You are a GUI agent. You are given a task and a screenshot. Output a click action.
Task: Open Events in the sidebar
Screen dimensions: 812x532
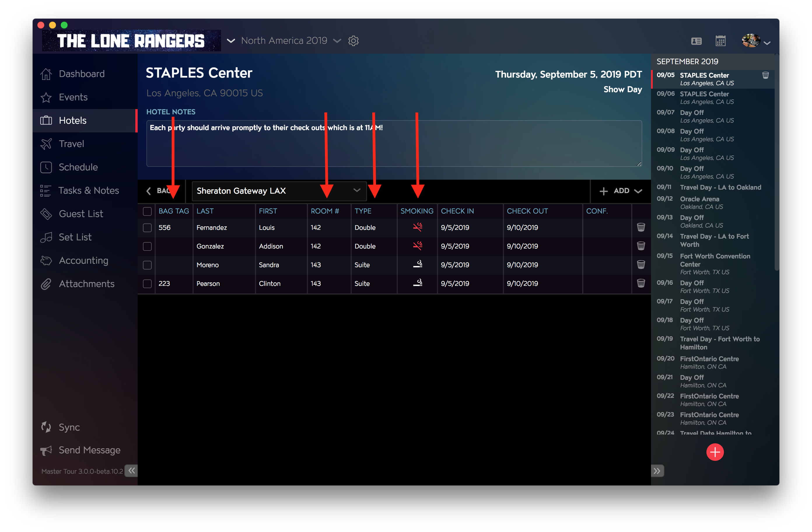coord(85,97)
